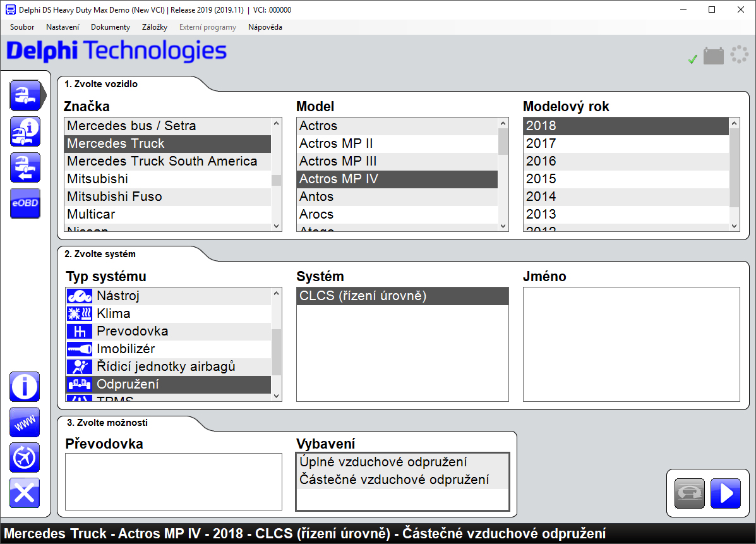This screenshot has height=544, width=756.
Task: Select the Arocs model
Action: (x=397, y=215)
